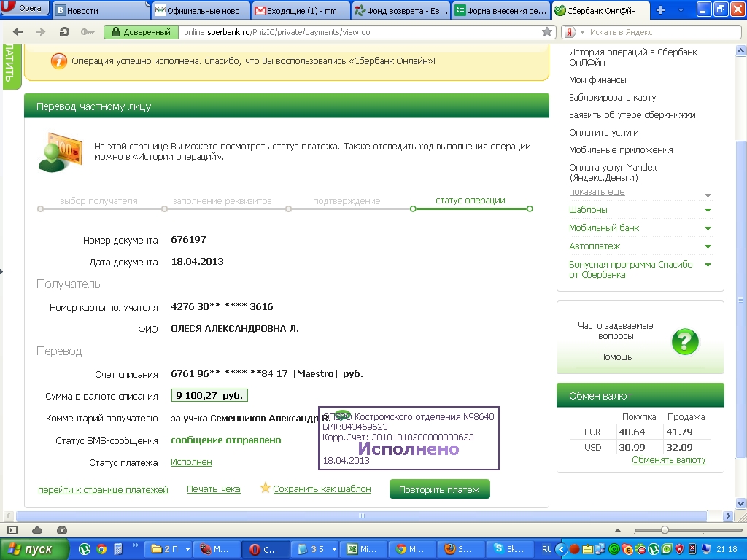Open the calculator quick launch icon
Screen dimensions: 747x560
click(117, 549)
